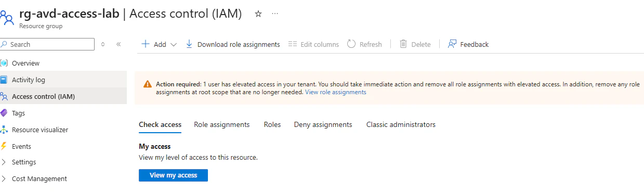Screen dimensions: 644x192
Task: Click the Resource visualizer hierarchy icon
Action: coord(4,130)
